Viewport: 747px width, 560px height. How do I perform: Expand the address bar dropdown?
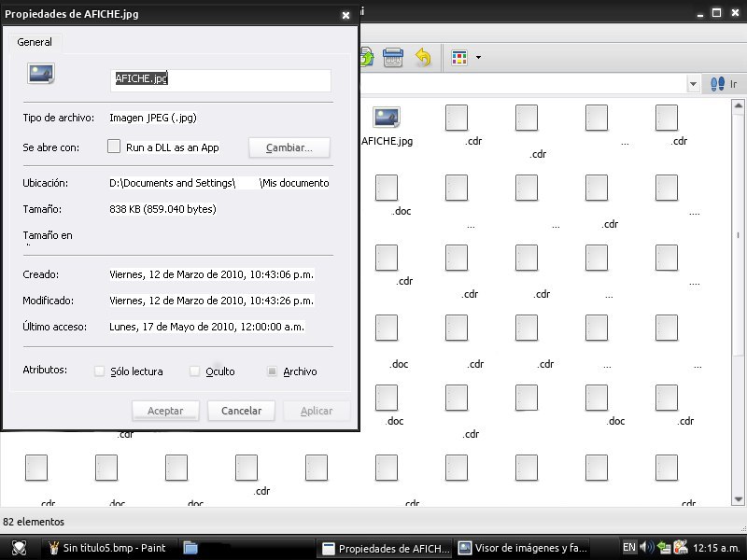click(693, 84)
